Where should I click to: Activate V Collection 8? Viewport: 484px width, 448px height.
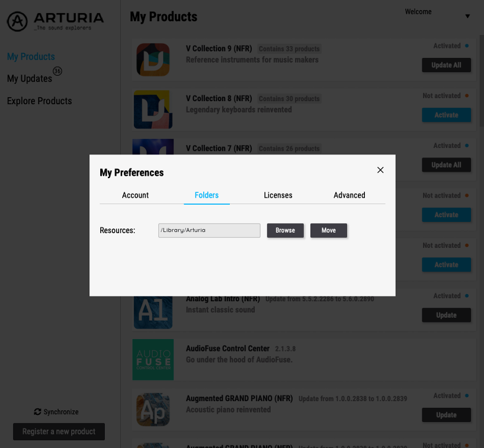pyautogui.click(x=446, y=115)
